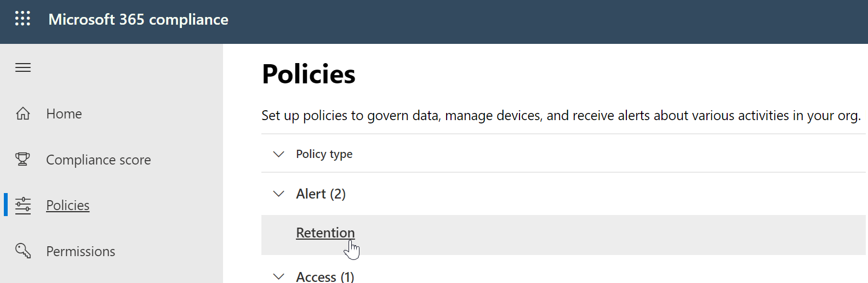Select the Policies navigation label
This screenshot has height=283, width=868.
[68, 205]
